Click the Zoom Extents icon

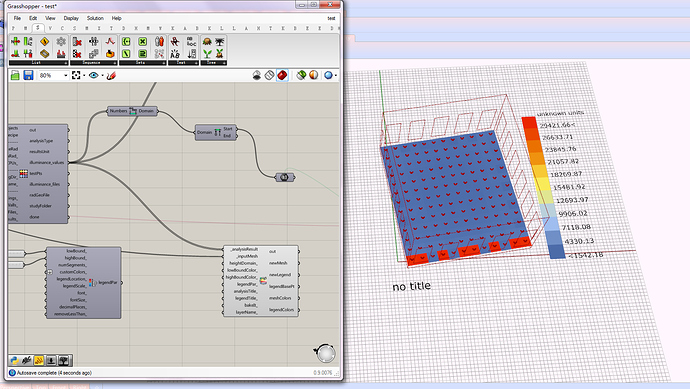(x=76, y=75)
